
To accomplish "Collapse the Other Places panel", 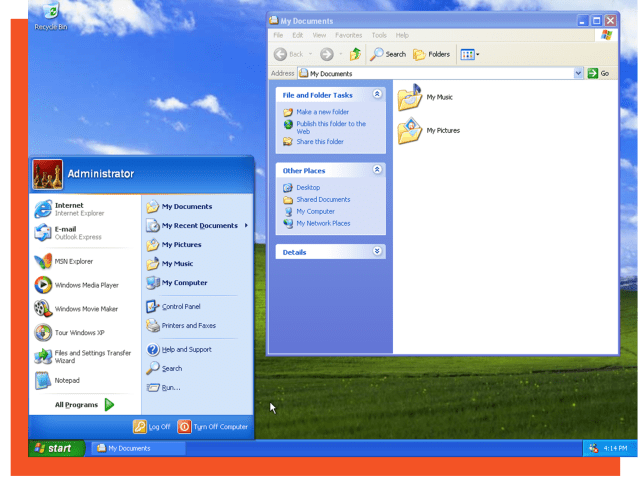I will [377, 170].
